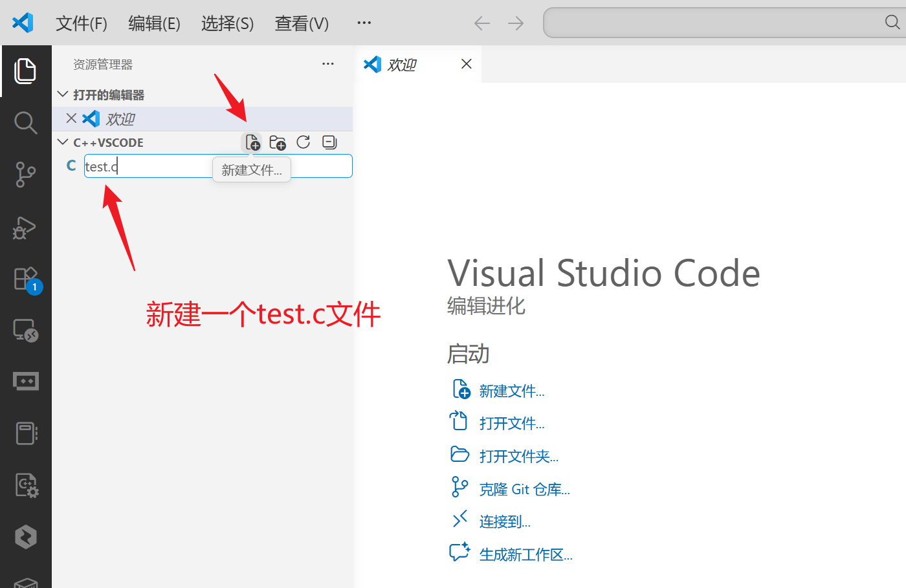Viewport: 906px width, 588px height.
Task: Collapse all folders in explorer icon
Action: click(x=329, y=142)
